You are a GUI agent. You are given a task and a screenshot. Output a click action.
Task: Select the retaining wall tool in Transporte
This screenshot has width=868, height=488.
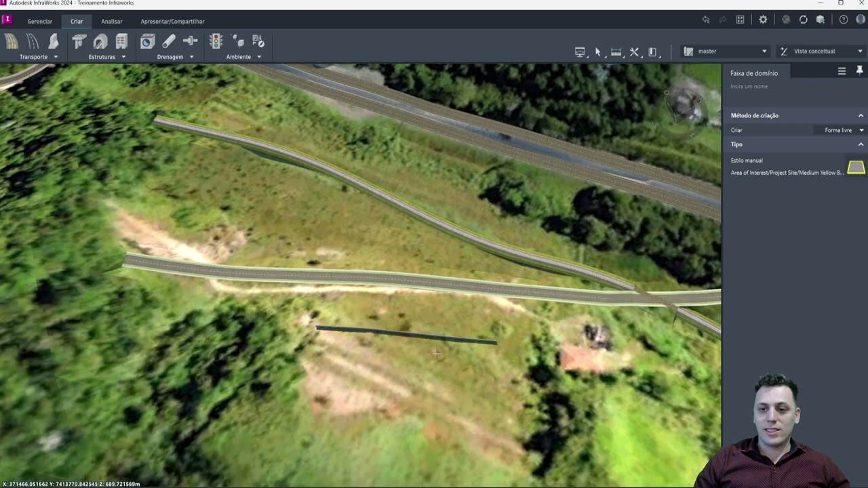pyautogui.click(x=54, y=42)
